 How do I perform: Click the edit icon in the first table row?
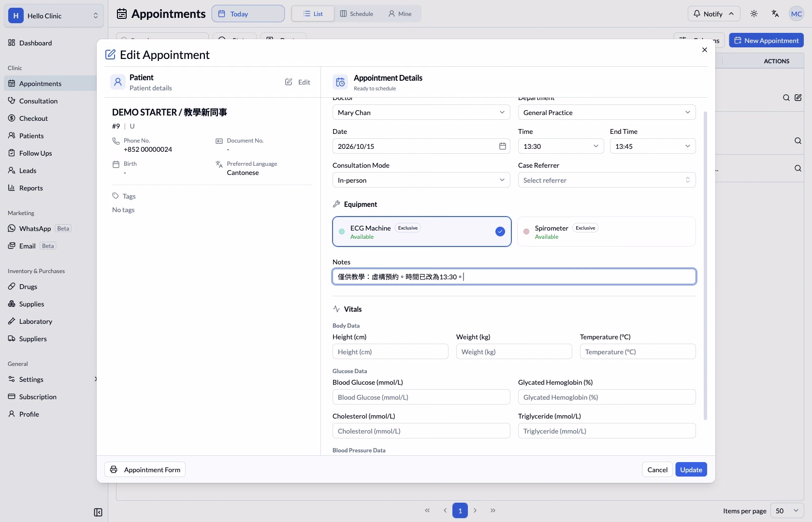pos(798,98)
